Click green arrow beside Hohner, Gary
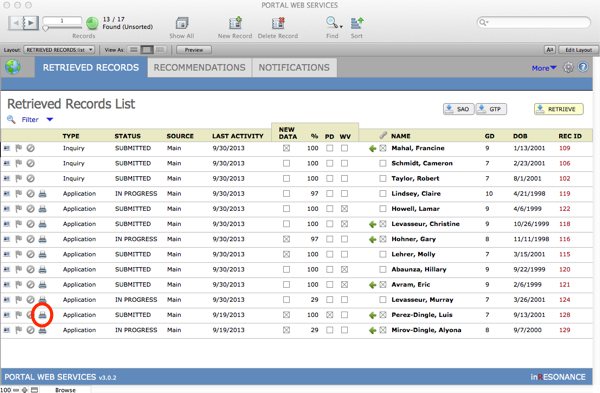Screen dimensions: 600x393 [x=372, y=240]
